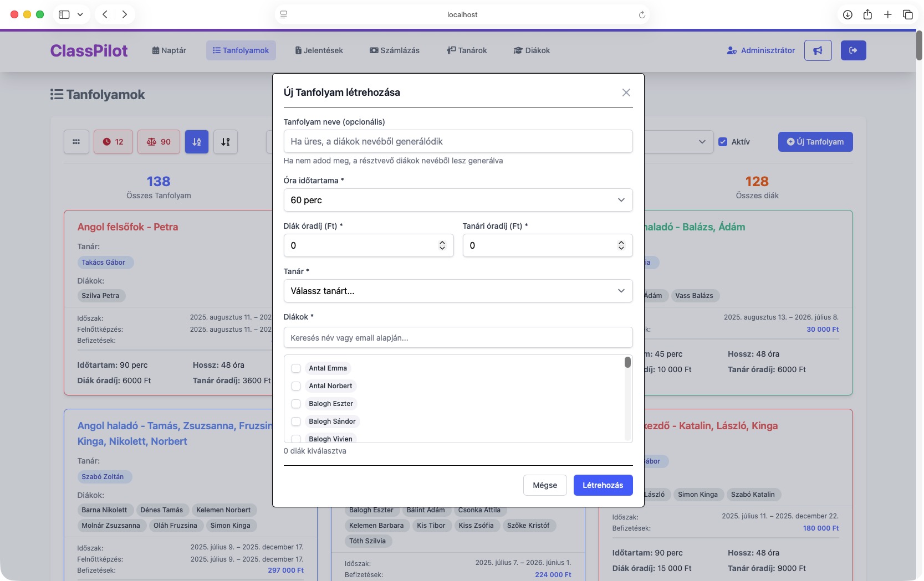Click the blue alphabetical sort icon
Image resolution: width=924 pixels, height=581 pixels.
click(x=197, y=142)
